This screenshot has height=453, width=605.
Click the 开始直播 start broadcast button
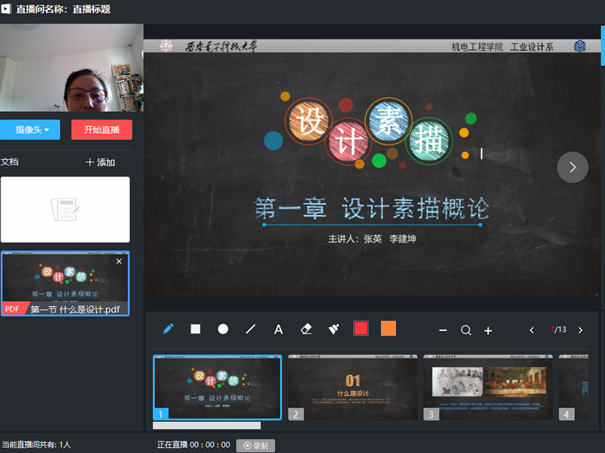[101, 129]
